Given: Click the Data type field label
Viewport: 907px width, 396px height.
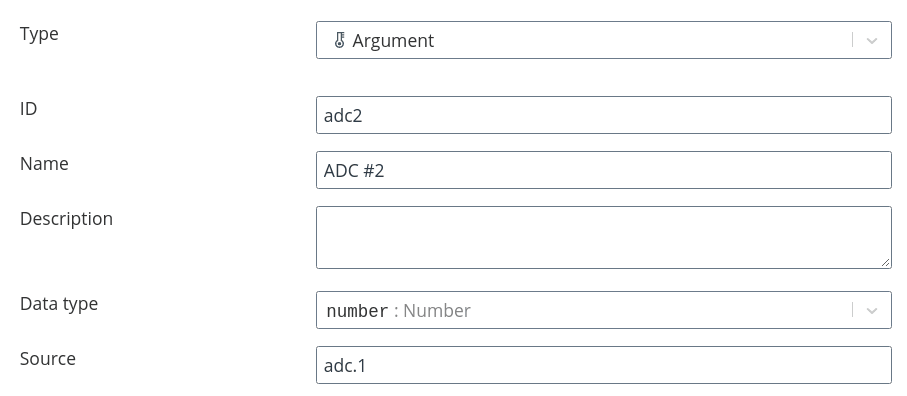Looking at the screenshot, I should 59,304.
